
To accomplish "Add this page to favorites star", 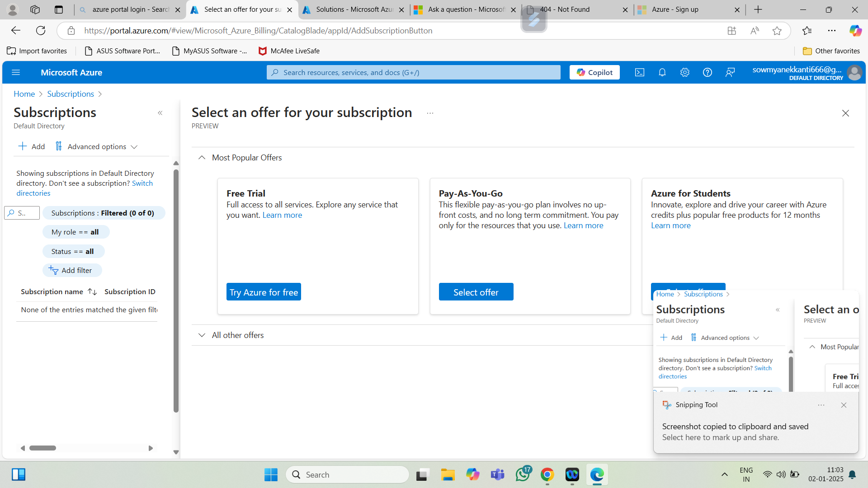I will pyautogui.click(x=777, y=31).
